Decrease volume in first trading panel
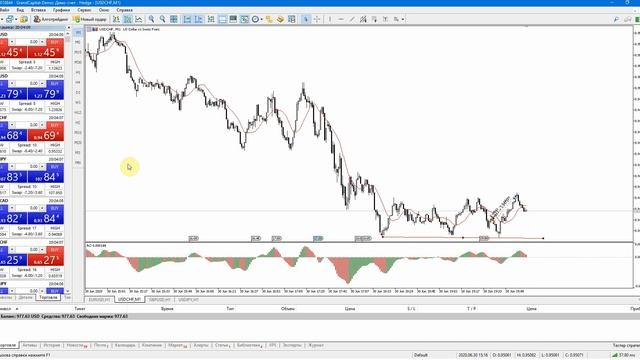640x360 pixels. [x=12, y=42]
